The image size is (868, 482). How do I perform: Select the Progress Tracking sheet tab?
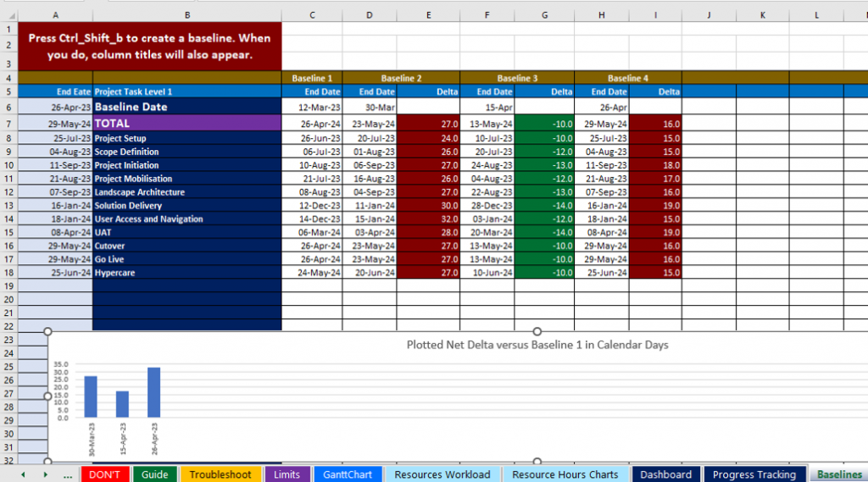coord(754,474)
